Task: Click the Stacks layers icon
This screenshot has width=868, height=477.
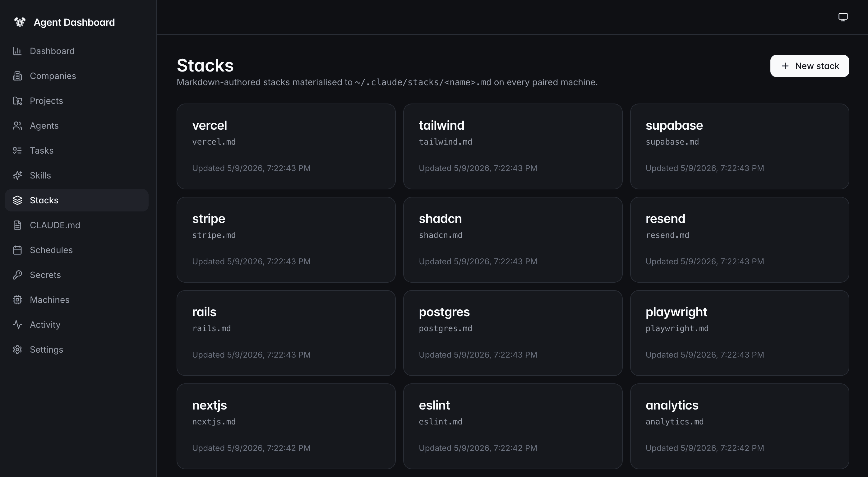Action: pyautogui.click(x=17, y=200)
